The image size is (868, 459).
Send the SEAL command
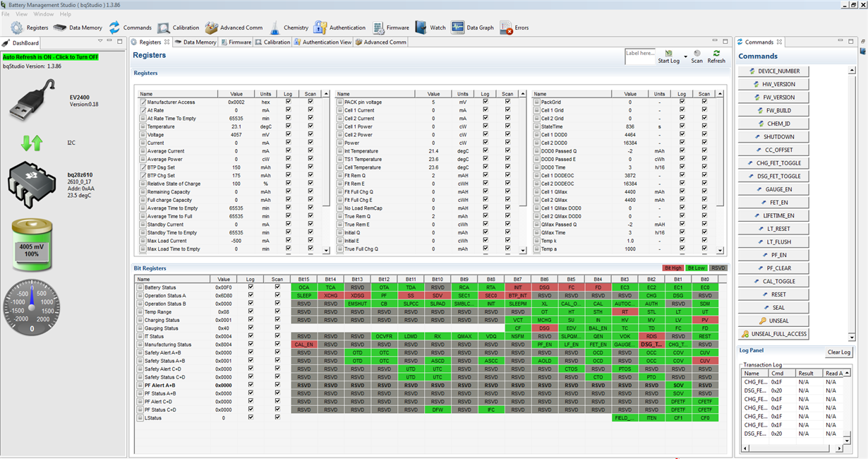click(773, 307)
